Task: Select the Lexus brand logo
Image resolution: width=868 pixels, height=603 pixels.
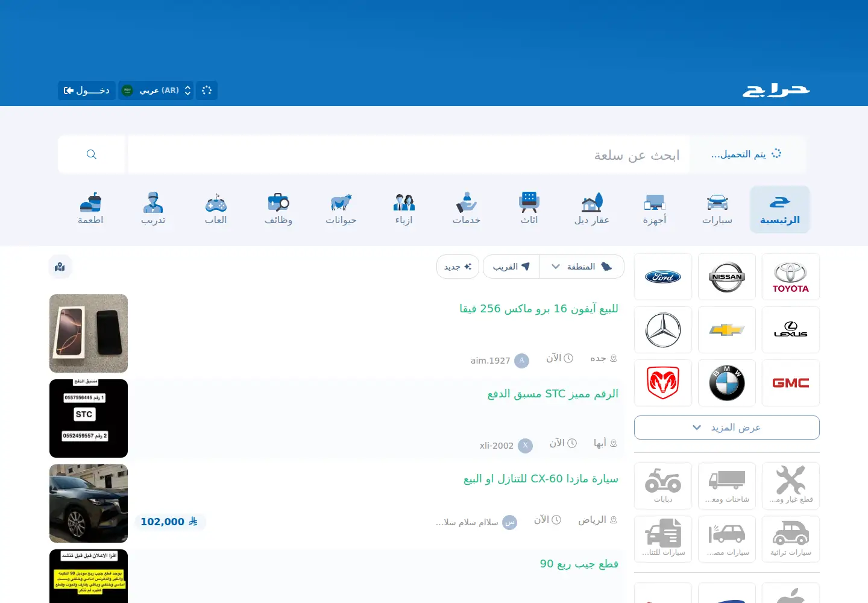Action: coord(791,330)
